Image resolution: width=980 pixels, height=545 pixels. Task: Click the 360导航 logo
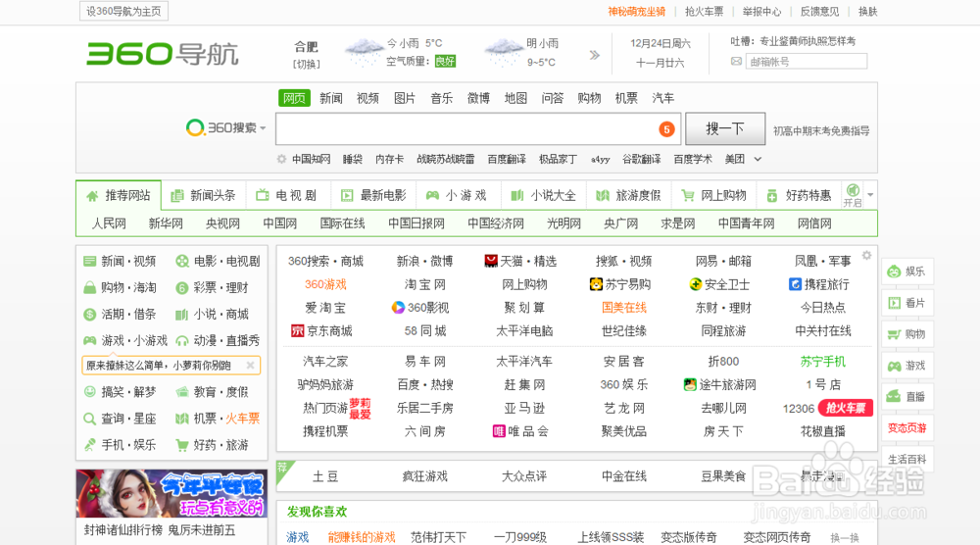[x=163, y=54]
